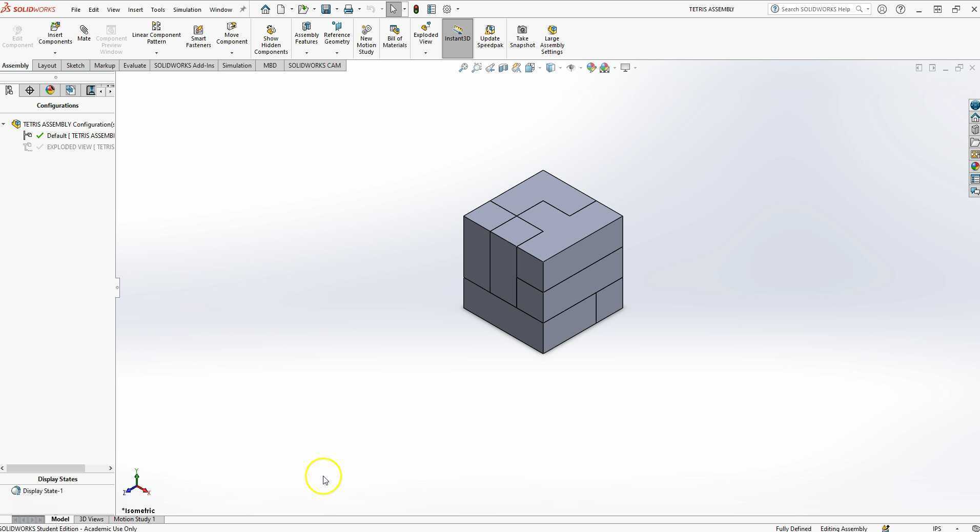This screenshot has width=980, height=532.
Task: Click the Zoom to Fit magnifier icon
Action: (463, 68)
